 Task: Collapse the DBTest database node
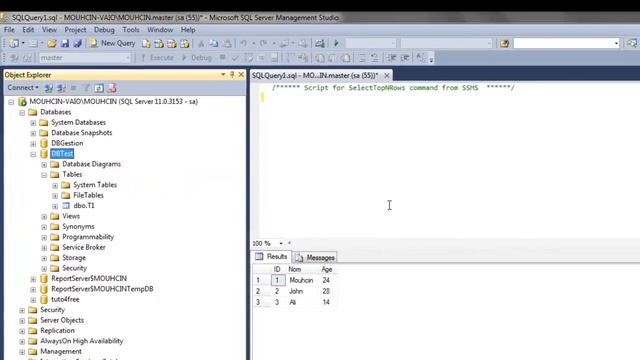[x=33, y=154]
